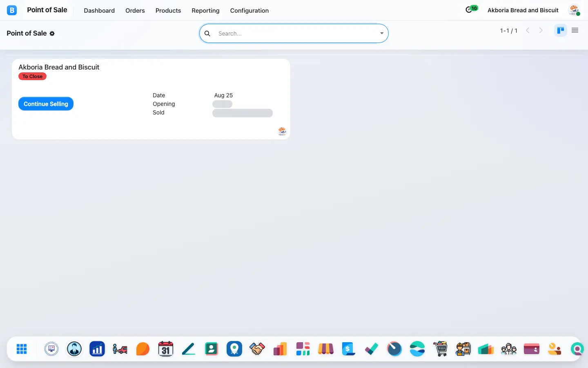588x368 pixels.
Task: Open the checkmark to-do app icon
Action: pyautogui.click(x=372, y=349)
